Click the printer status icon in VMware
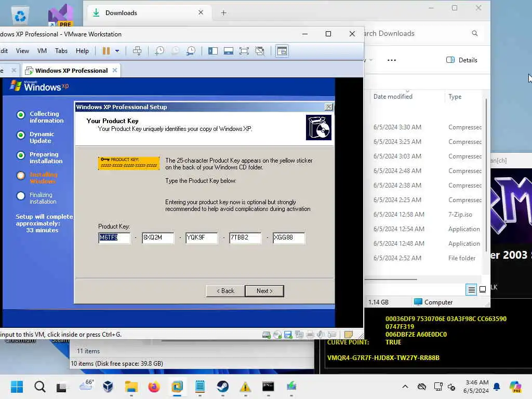This screenshot has width=532, height=399. (310, 335)
